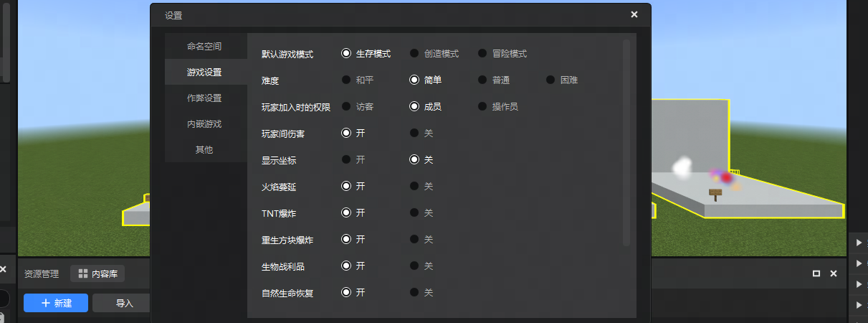Expand the first collapsed item in right panel
The height and width of the screenshot is (323, 868).
(x=859, y=243)
